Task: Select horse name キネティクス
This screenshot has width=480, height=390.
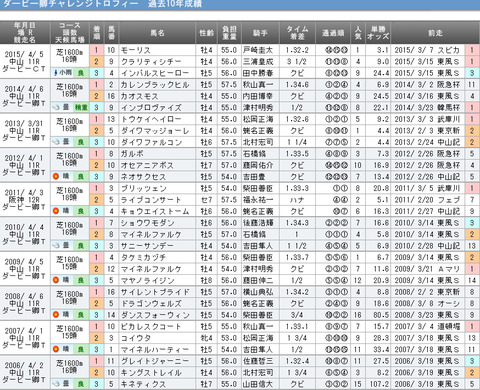Action: [143, 384]
